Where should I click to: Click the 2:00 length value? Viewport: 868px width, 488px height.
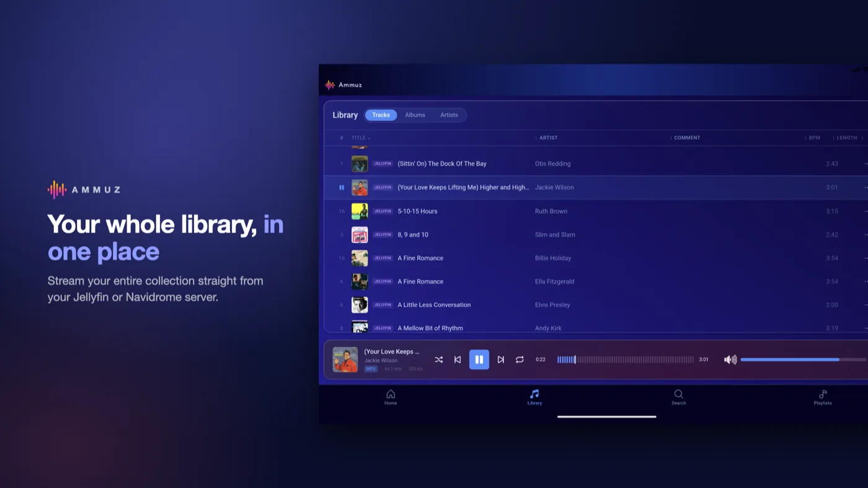coord(832,304)
